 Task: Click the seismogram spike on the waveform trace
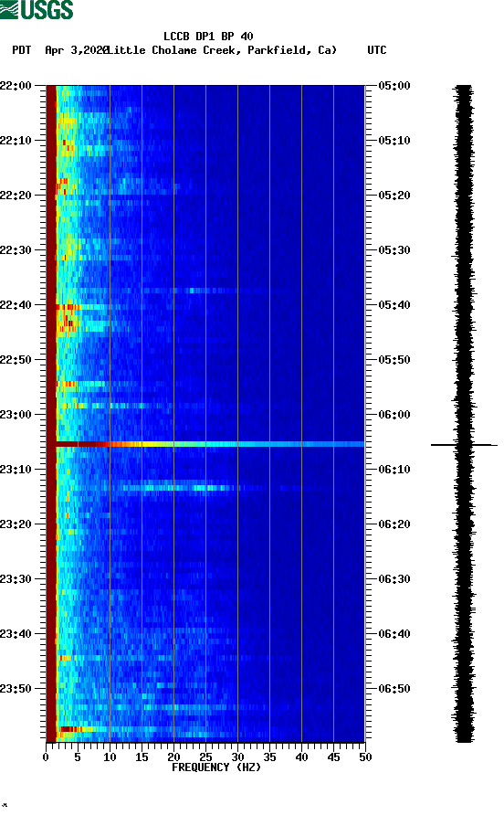(464, 445)
